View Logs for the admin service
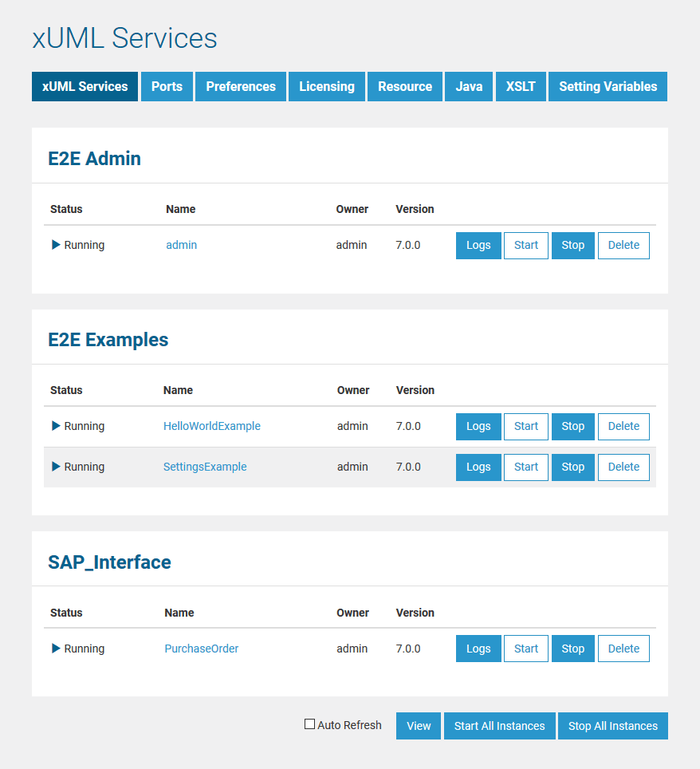 coord(478,245)
